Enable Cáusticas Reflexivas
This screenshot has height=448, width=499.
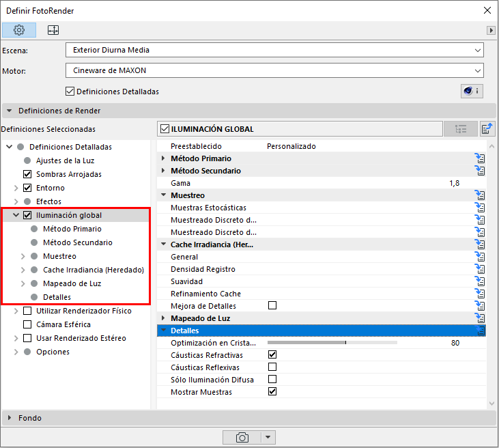[x=272, y=367]
